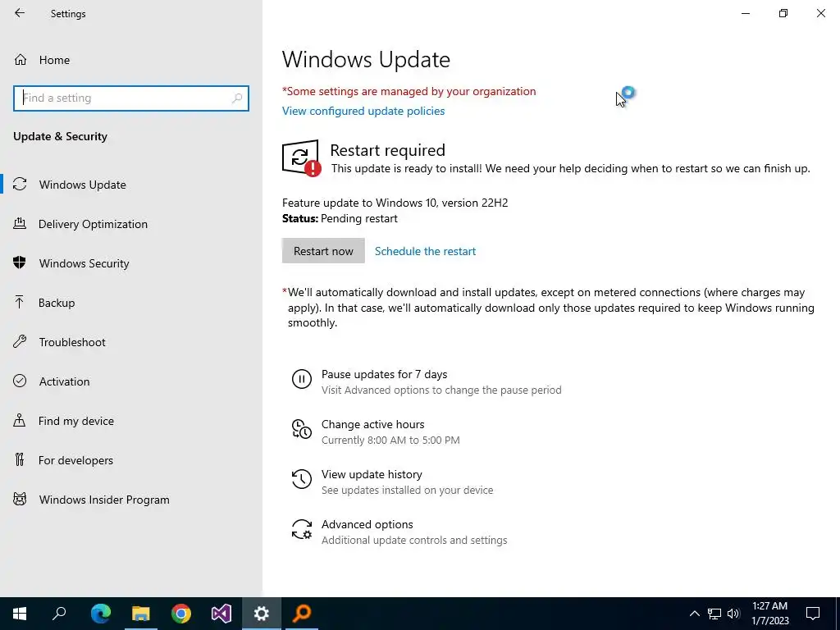Select Delivery Optimization menu label

[x=93, y=224]
